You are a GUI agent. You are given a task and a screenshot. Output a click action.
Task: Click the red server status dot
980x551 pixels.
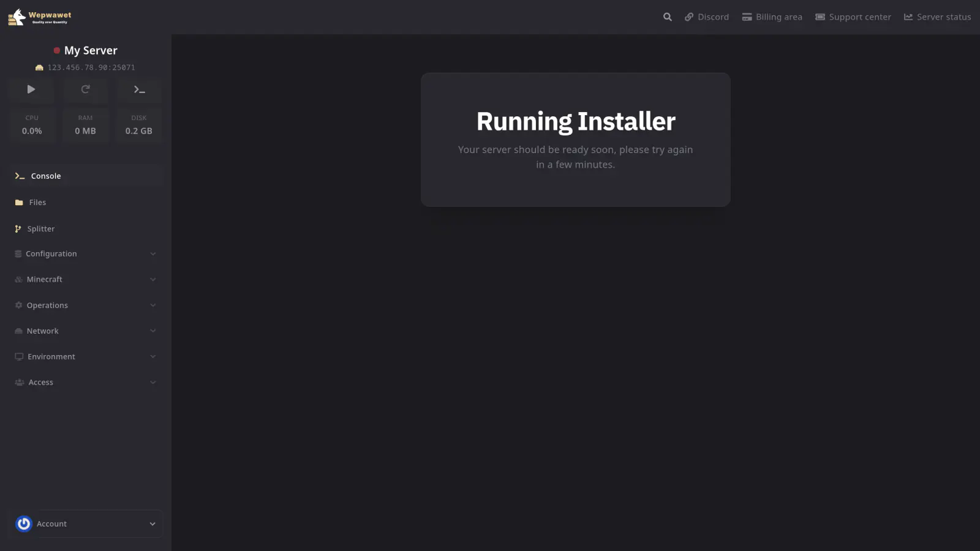(x=56, y=51)
